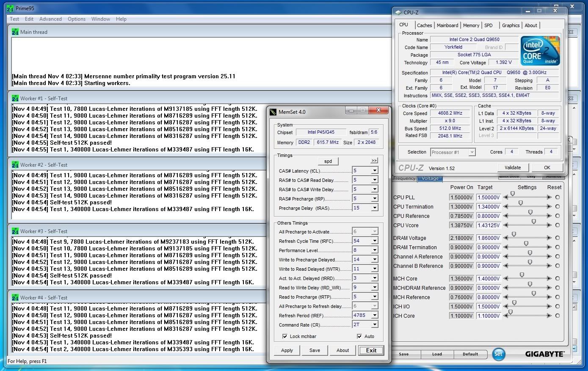
Task: Click the DRAM Termination increase arrow
Action: click(549, 247)
